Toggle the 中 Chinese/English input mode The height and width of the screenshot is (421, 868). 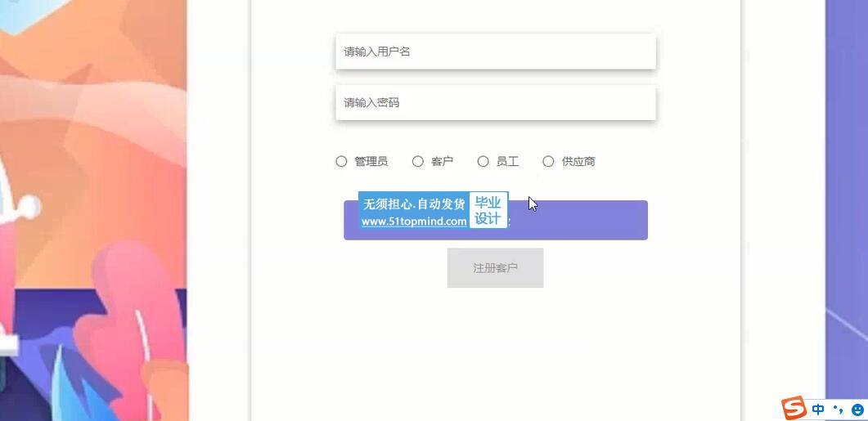818,410
